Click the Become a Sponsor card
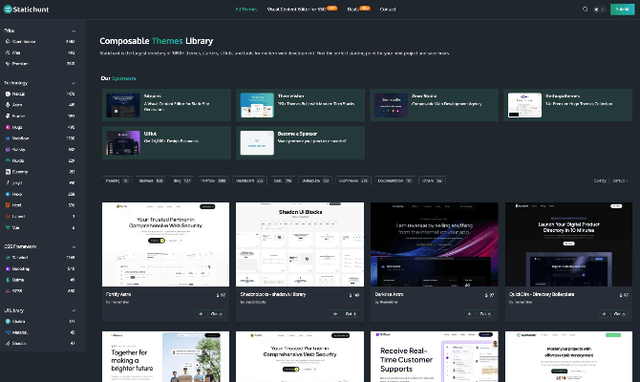 click(x=300, y=142)
